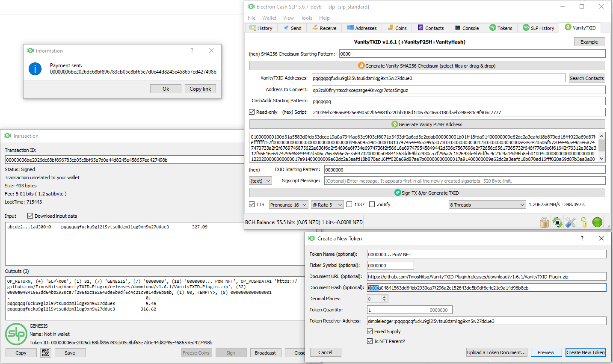613x364 pixels.
Task: Open the Help menu
Action: pos(324,18)
